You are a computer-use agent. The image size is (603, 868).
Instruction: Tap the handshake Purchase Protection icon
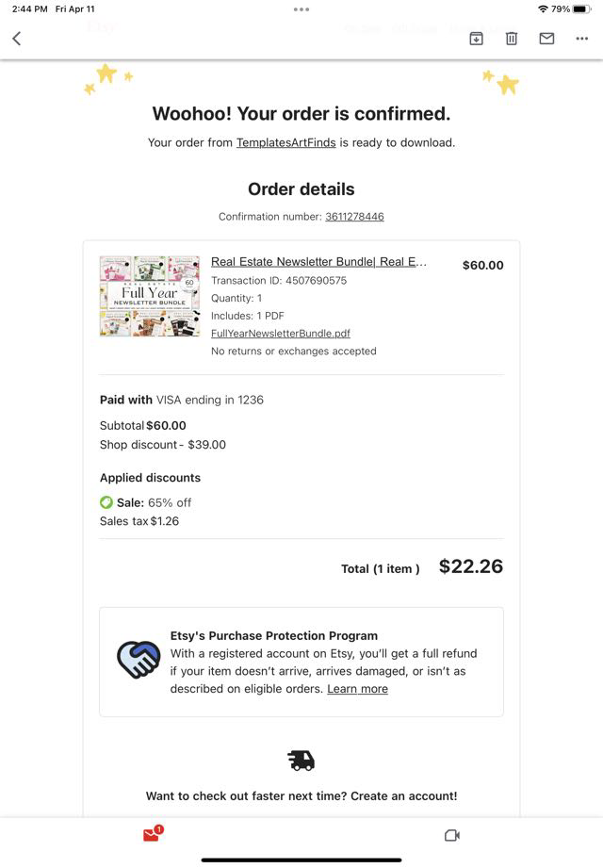tap(139, 660)
